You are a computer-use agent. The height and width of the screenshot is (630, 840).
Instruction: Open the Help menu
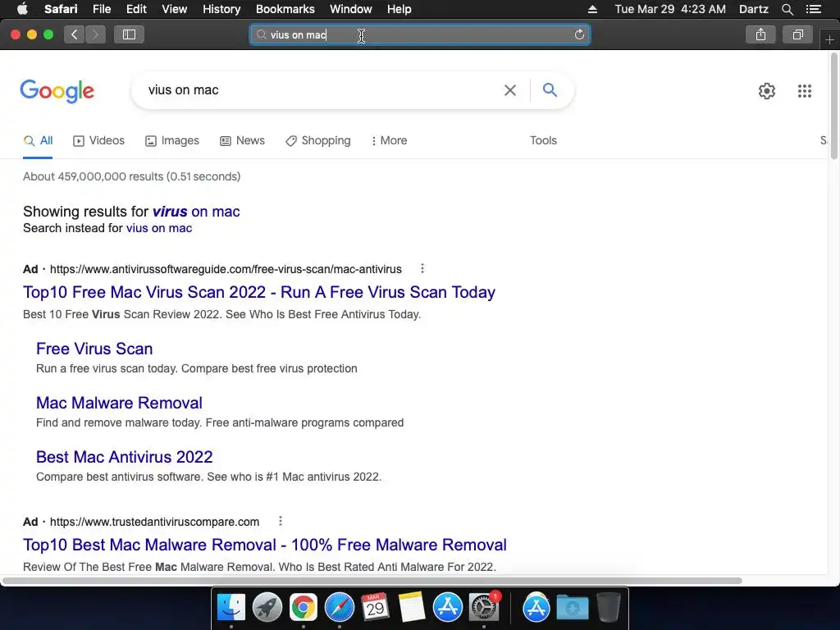point(399,9)
